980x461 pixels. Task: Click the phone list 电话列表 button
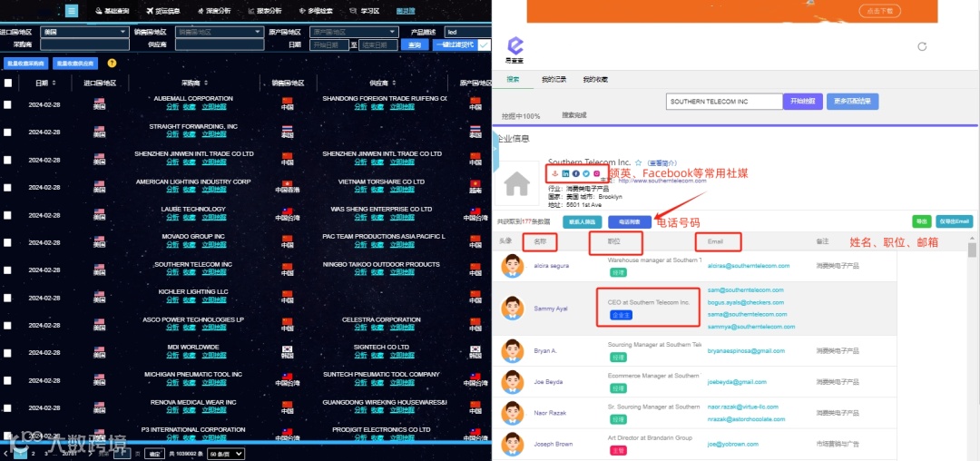[630, 221]
